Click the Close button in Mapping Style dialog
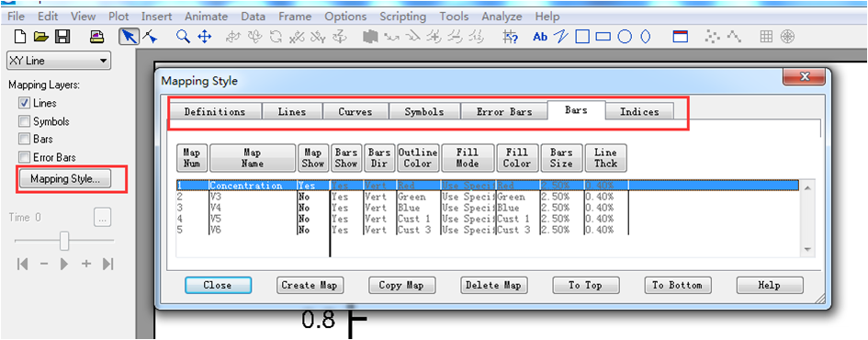 [x=218, y=285]
